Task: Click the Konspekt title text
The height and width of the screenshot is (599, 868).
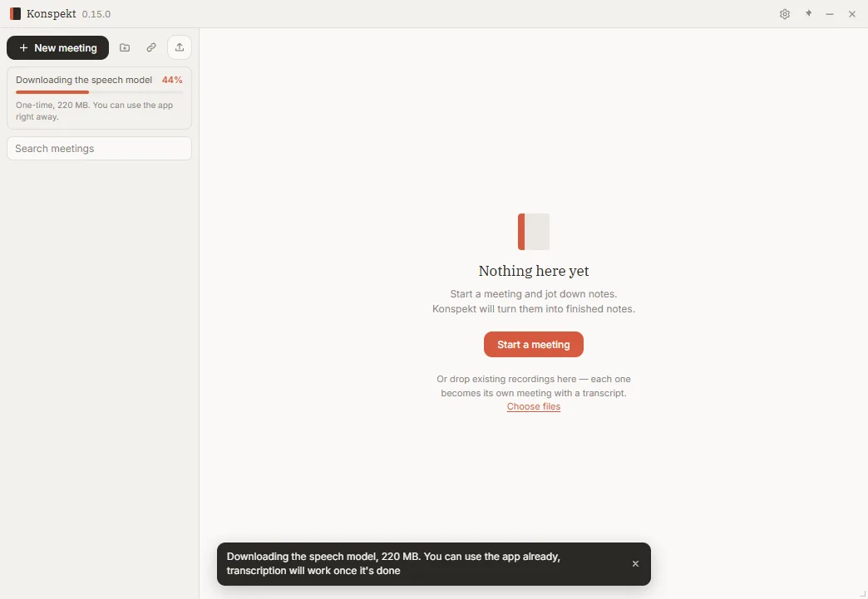Action: point(51,14)
